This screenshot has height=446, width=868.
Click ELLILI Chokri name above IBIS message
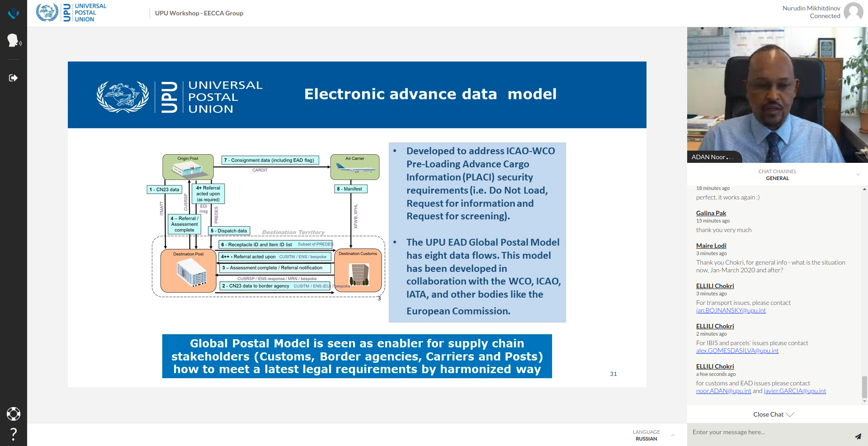click(x=715, y=326)
